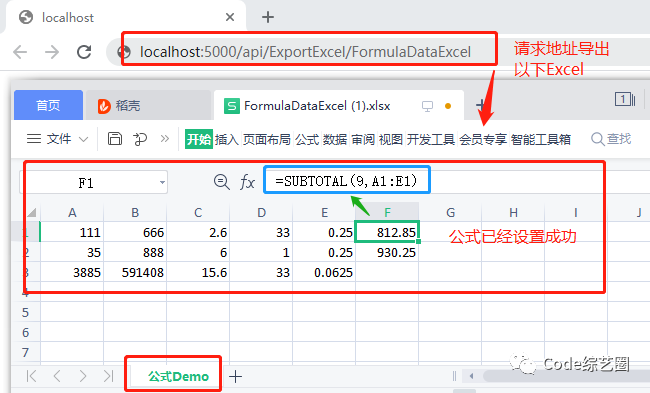Screen dimensions: 650x393
Task: Click the select-all corner triangle
Action: pyautogui.click(x=32, y=213)
